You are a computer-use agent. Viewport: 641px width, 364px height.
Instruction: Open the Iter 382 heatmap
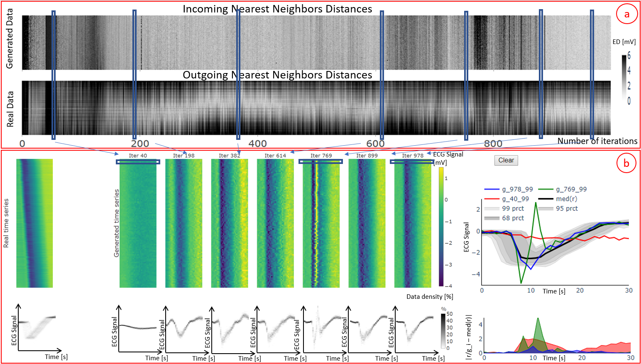click(229, 224)
